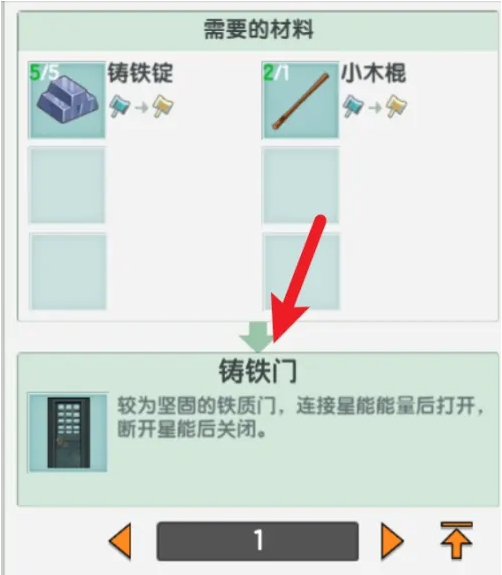Click the 小木棍 material name label
Screen dimensions: 502x575
click(x=373, y=73)
